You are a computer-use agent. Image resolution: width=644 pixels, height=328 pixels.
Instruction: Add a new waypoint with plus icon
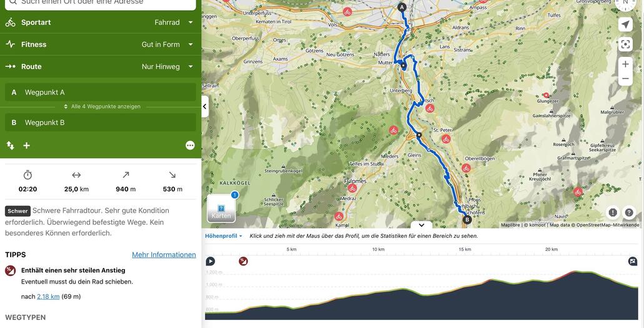pyautogui.click(x=27, y=145)
